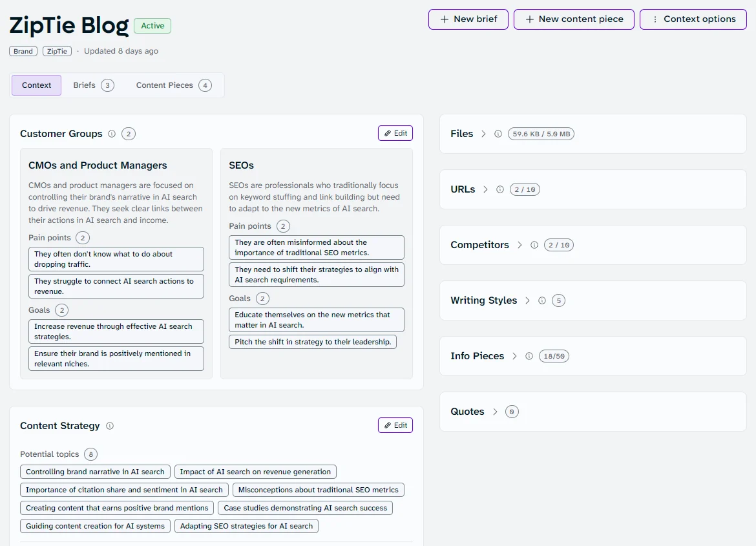Expand the Info Pieces chevron
Viewport: 756px width, 546px height.
(x=514, y=356)
